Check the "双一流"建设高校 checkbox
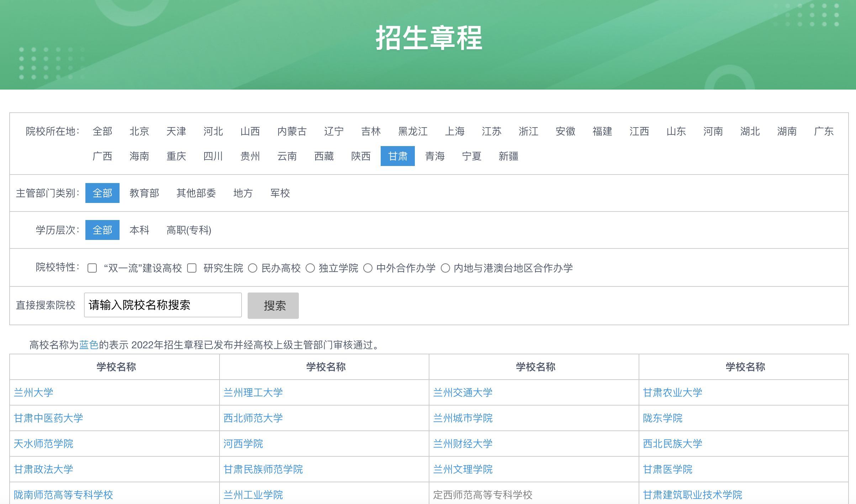856x504 pixels. coord(92,268)
